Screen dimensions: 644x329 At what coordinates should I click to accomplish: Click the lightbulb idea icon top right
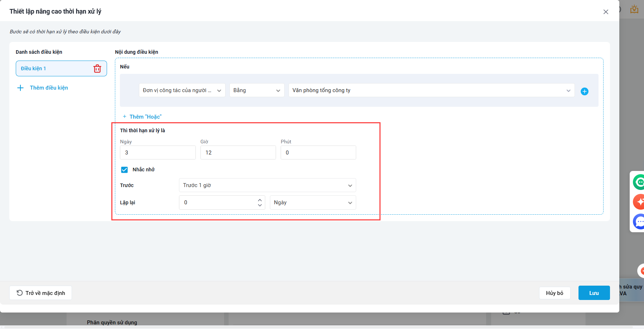[x=634, y=9]
